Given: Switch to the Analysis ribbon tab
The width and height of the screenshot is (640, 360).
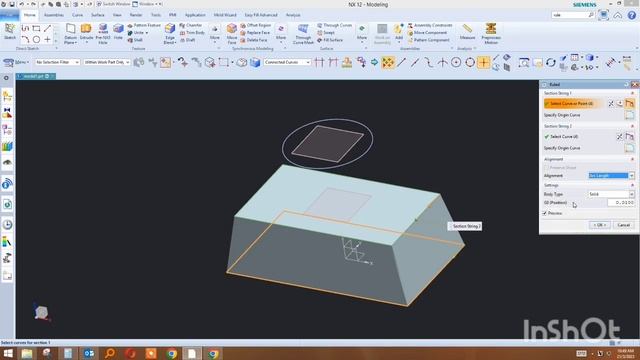Looking at the screenshot, I should [x=293, y=15].
